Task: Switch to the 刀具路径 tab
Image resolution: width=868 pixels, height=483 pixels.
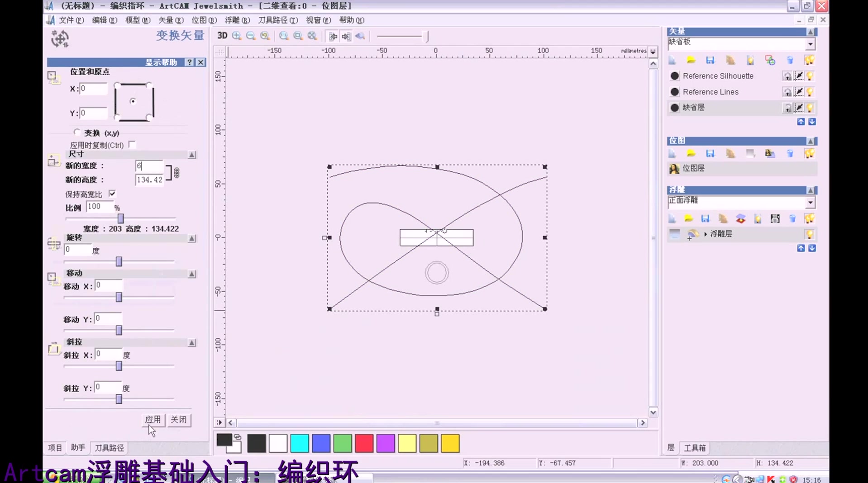Action: coord(108,448)
